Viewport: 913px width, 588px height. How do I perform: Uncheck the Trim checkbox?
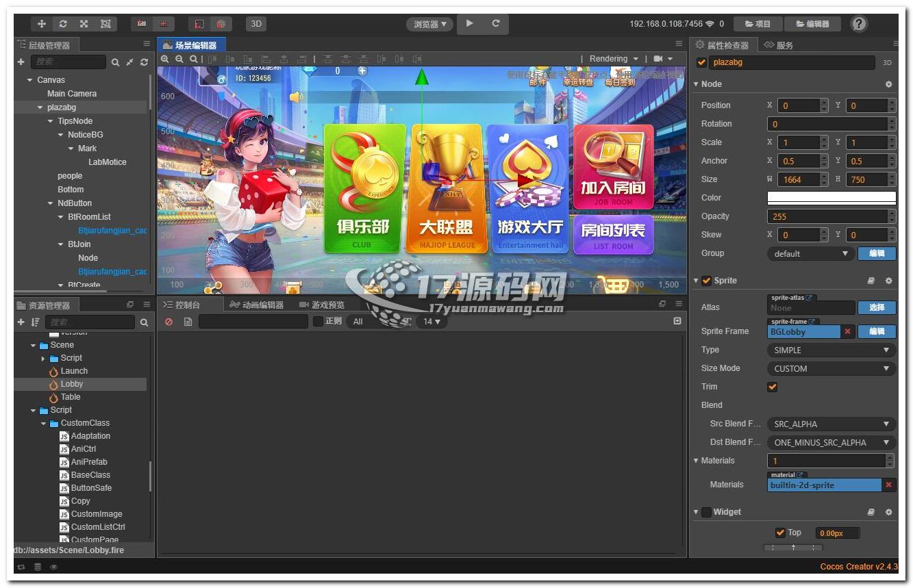[773, 387]
